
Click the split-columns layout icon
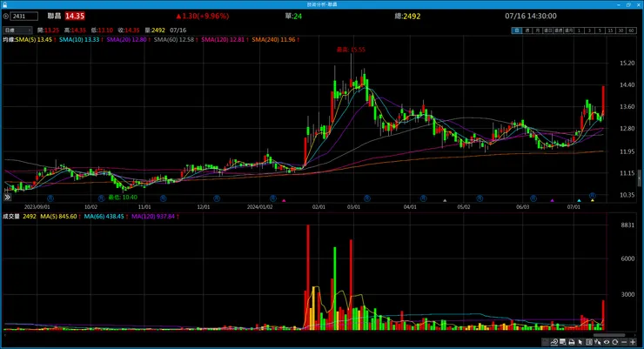pos(589,342)
